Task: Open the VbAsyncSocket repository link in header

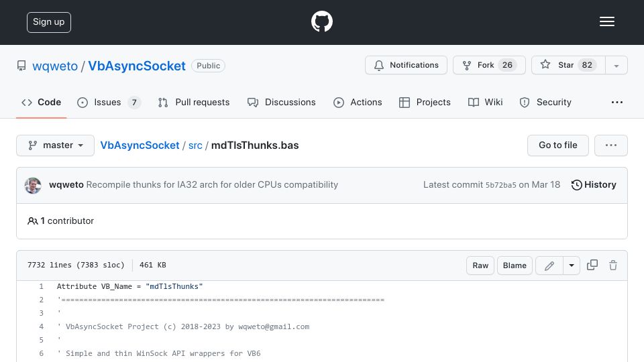Action: [137, 66]
